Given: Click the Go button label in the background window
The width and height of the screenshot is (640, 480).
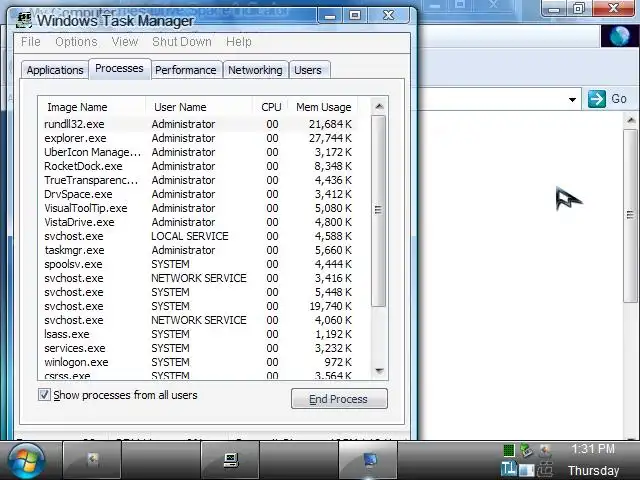Looking at the screenshot, I should pyautogui.click(x=619, y=99).
